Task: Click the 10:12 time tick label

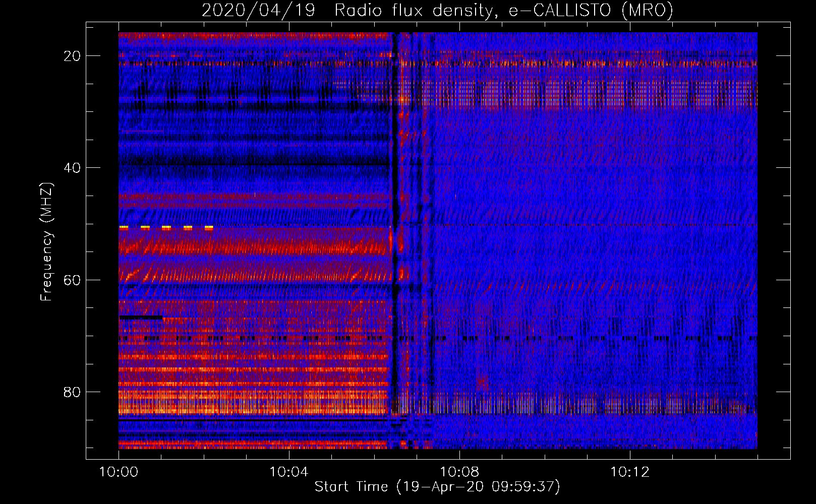Action: click(x=630, y=472)
